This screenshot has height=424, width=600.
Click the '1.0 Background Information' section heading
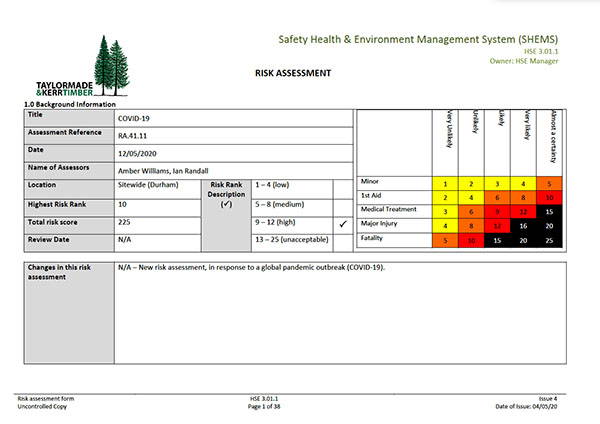[70, 104]
